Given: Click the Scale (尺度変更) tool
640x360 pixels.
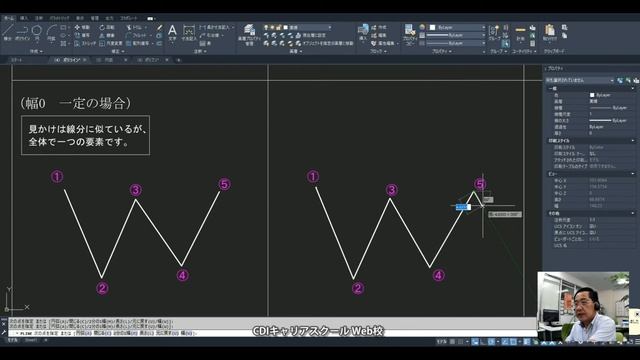Looking at the screenshot, I should click(x=111, y=43).
